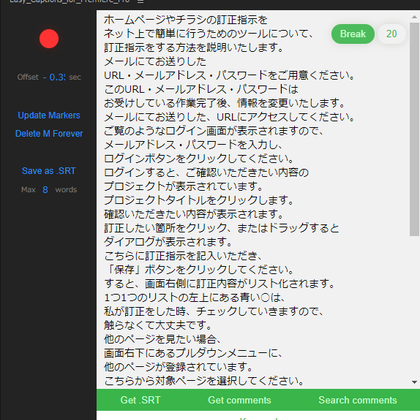Viewport: 420px width, 420px height.
Task: Click line こちらに訂正指示を記入いただき、
Action: tap(183, 256)
